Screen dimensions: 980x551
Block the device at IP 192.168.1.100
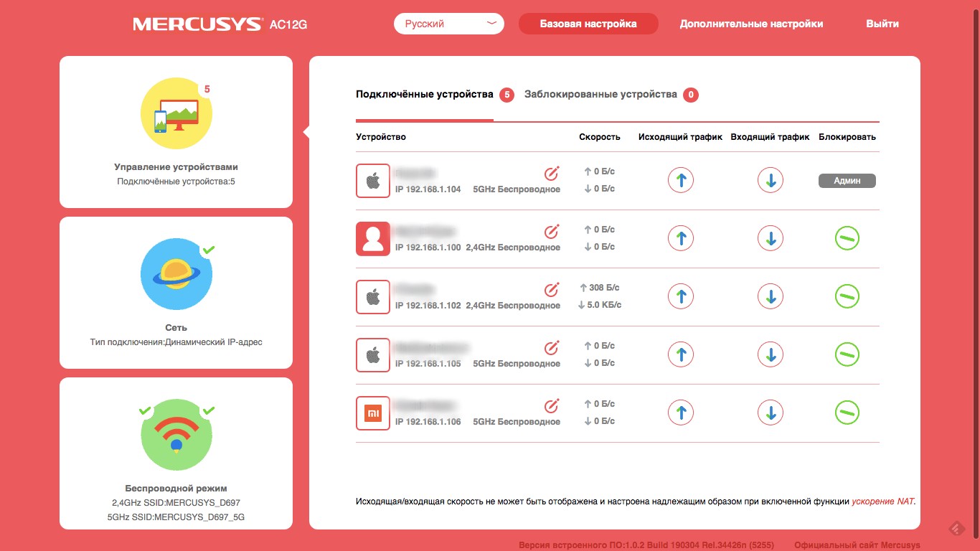(847, 238)
